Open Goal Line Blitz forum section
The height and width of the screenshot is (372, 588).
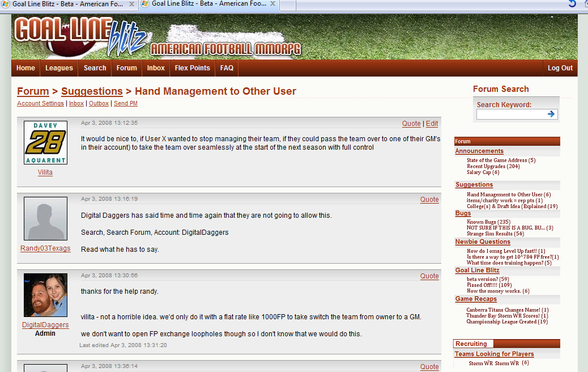(477, 270)
